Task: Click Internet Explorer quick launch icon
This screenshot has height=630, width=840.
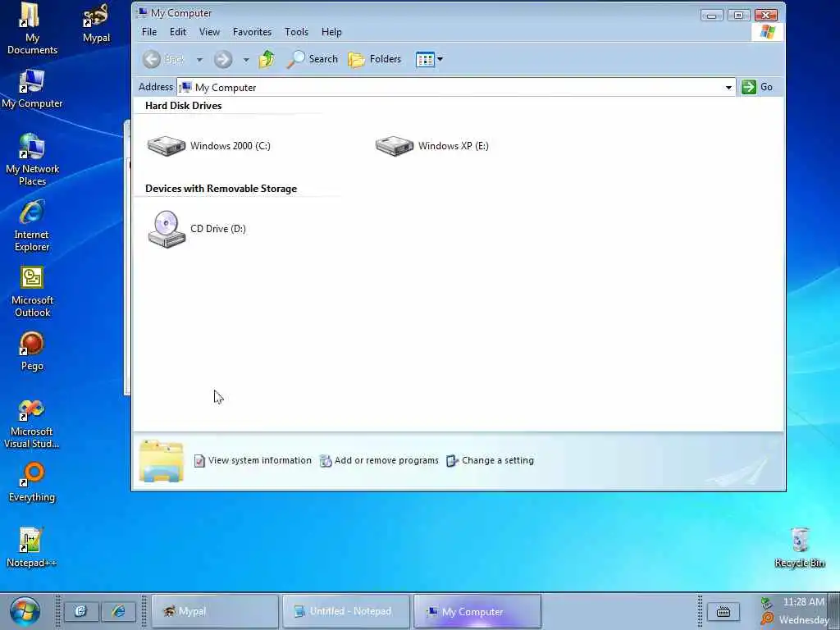Action: click(x=119, y=611)
